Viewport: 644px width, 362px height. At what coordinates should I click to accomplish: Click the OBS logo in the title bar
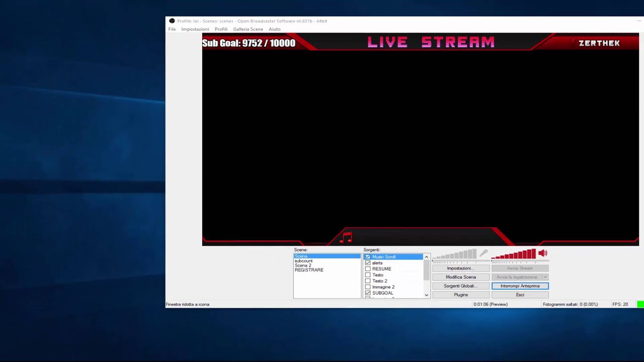172,21
